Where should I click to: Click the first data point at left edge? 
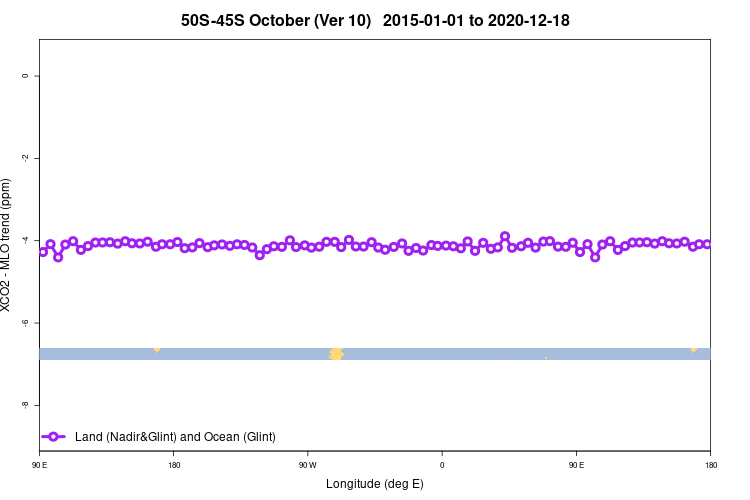[x=43, y=252]
